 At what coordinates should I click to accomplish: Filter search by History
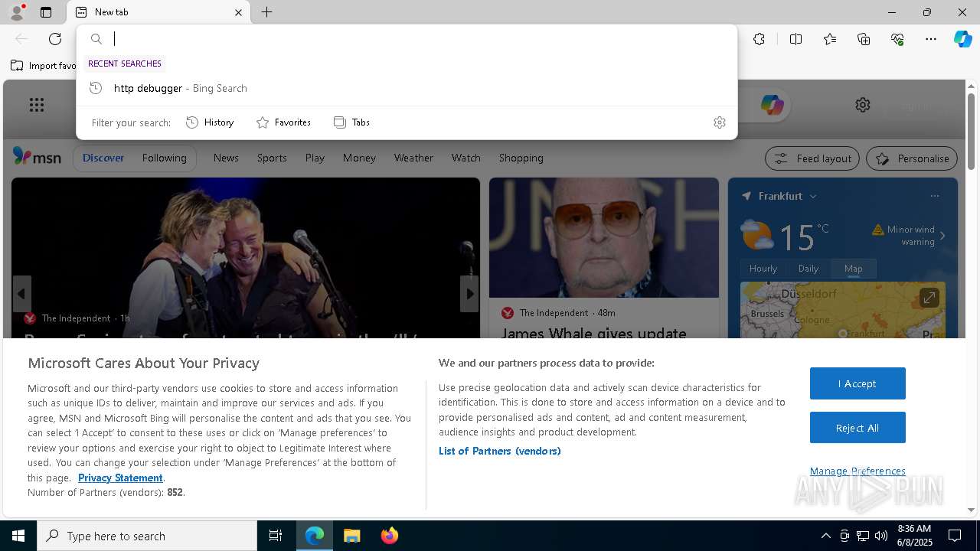coord(210,122)
